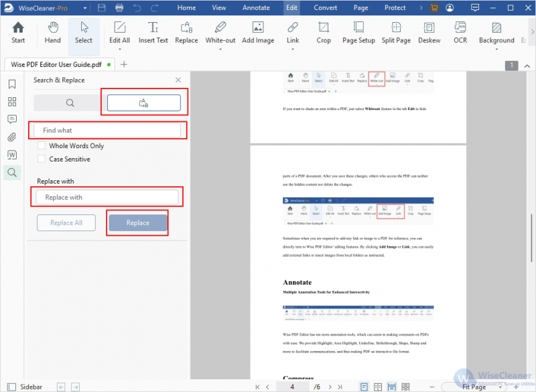This screenshot has width=536, height=392.
Task: Choose the Insert Text tool
Action: [153, 33]
